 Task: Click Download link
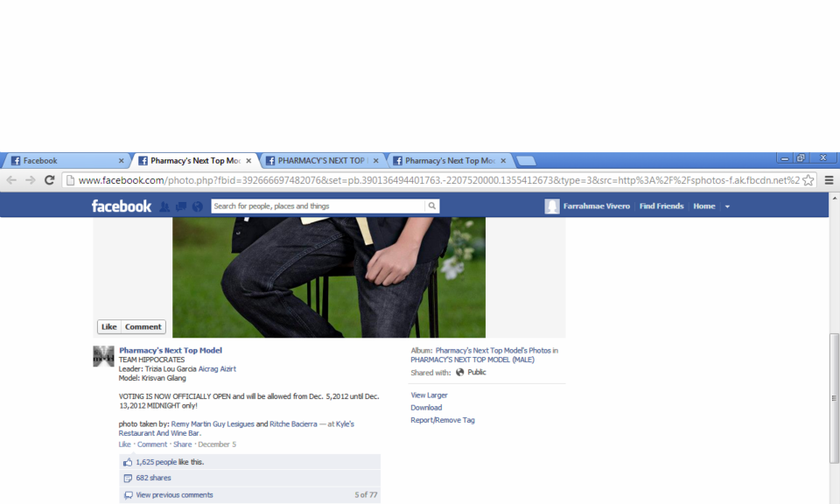pos(426,408)
